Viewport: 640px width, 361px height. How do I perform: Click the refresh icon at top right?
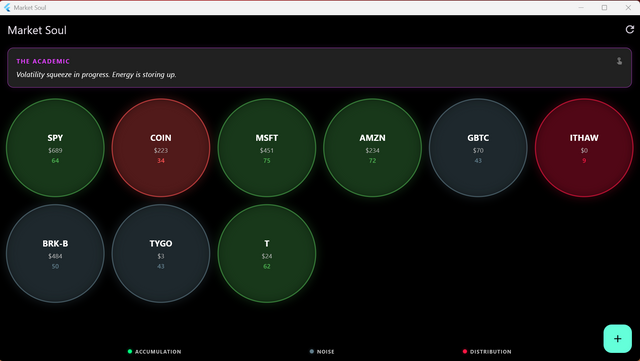pyautogui.click(x=630, y=29)
